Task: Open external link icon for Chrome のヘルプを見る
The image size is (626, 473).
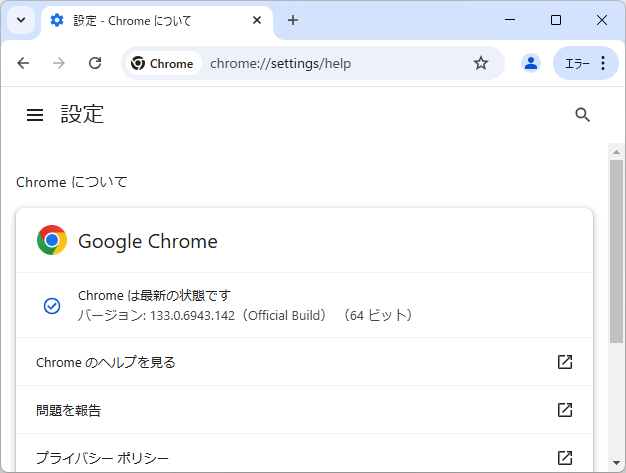Action: [565, 362]
